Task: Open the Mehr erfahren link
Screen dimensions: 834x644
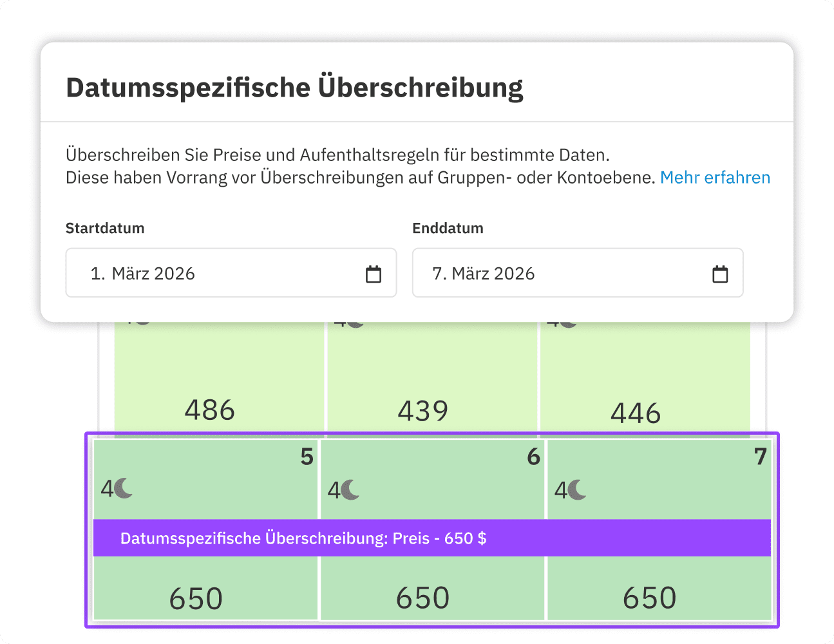Action: tap(715, 177)
